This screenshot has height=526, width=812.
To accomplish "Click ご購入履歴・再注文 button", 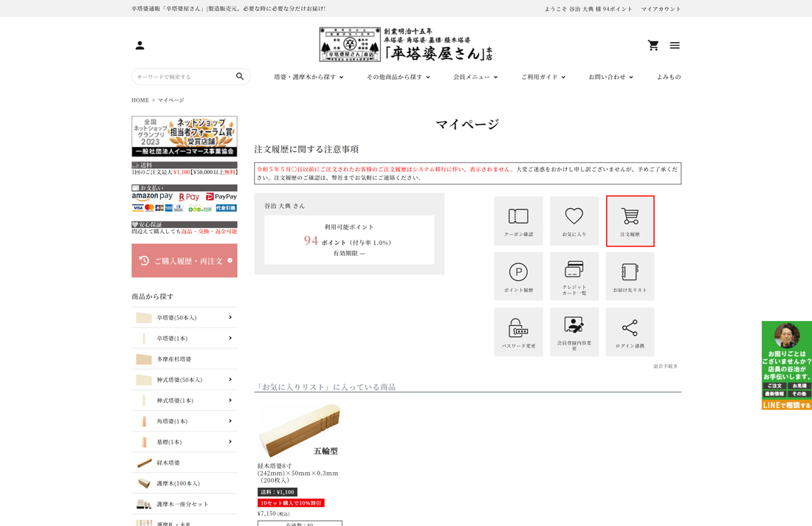I will (185, 260).
